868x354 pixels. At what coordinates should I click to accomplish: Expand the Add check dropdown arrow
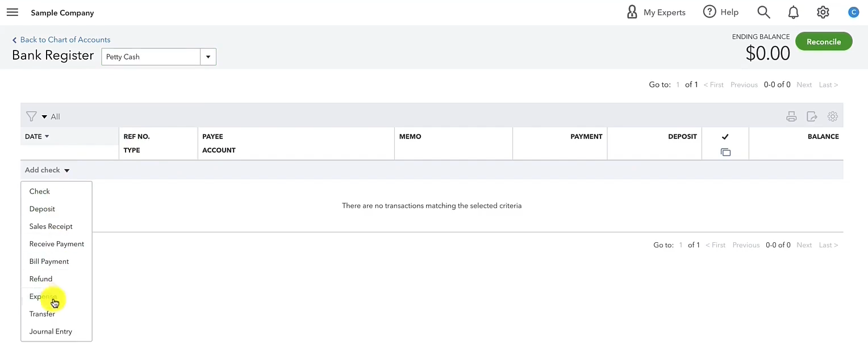[x=66, y=171]
